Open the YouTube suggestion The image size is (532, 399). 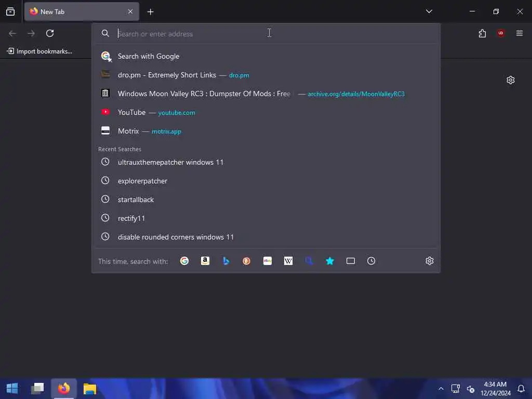tap(266, 112)
